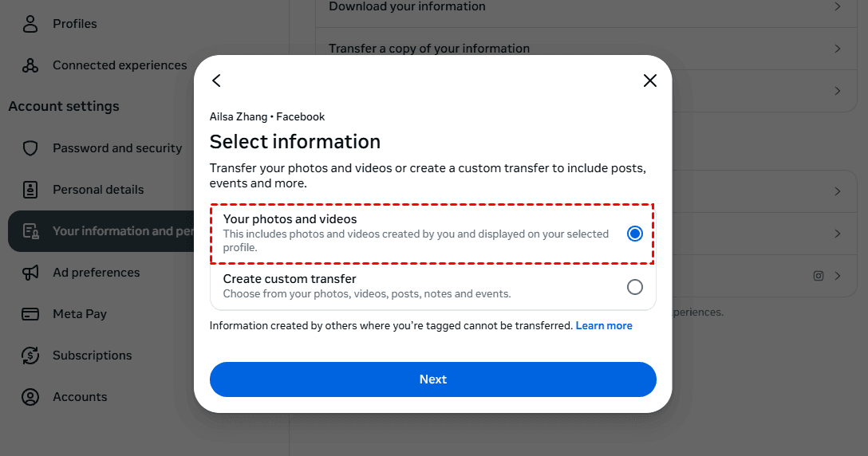Click the chevron beside the Instagram icon
The height and width of the screenshot is (456, 868).
click(x=838, y=276)
